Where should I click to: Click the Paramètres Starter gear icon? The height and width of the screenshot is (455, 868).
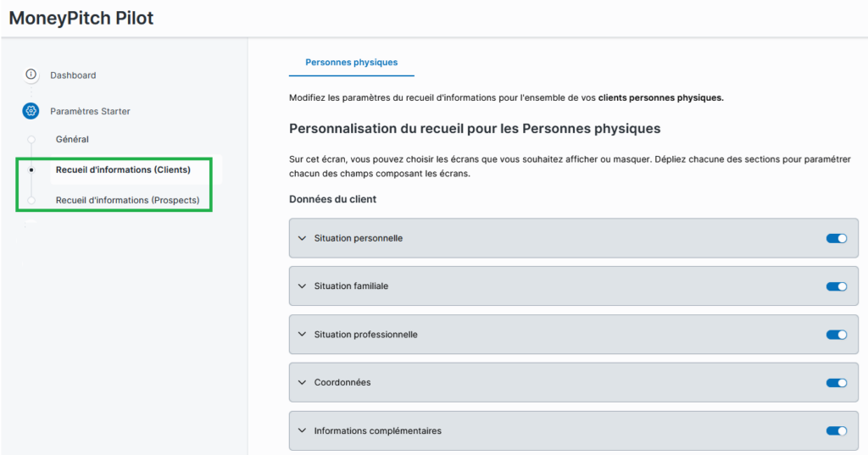(x=31, y=111)
